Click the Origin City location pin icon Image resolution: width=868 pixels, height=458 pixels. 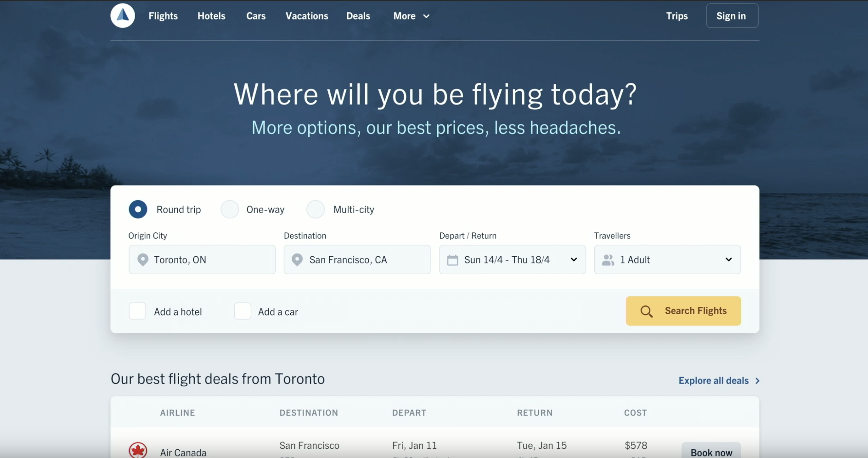tap(143, 260)
